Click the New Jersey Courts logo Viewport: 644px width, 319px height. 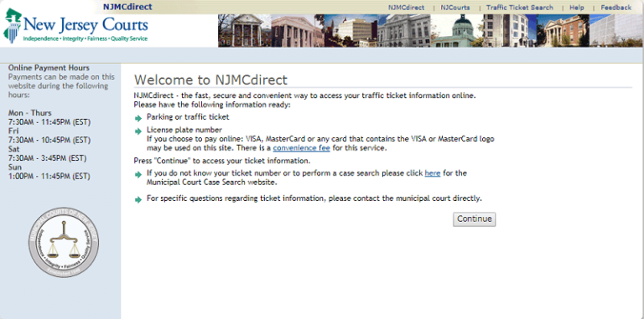[x=76, y=26]
